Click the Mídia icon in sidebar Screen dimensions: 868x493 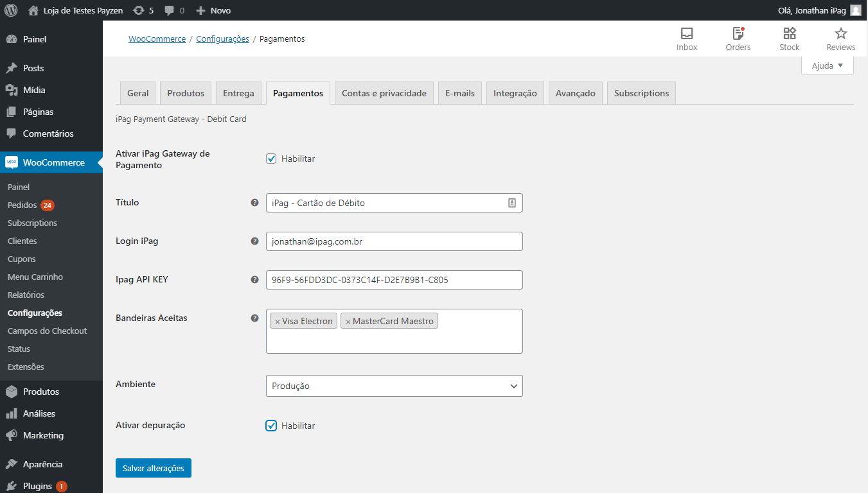click(12, 90)
